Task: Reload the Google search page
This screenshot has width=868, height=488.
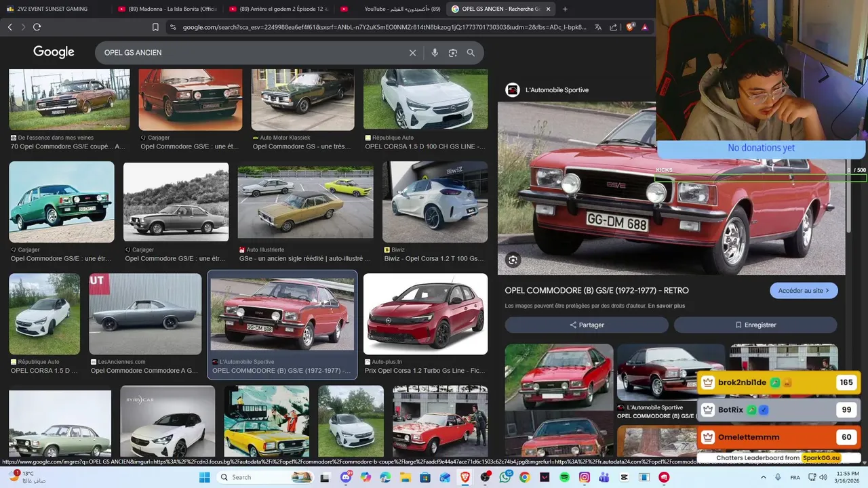Action: tap(37, 27)
